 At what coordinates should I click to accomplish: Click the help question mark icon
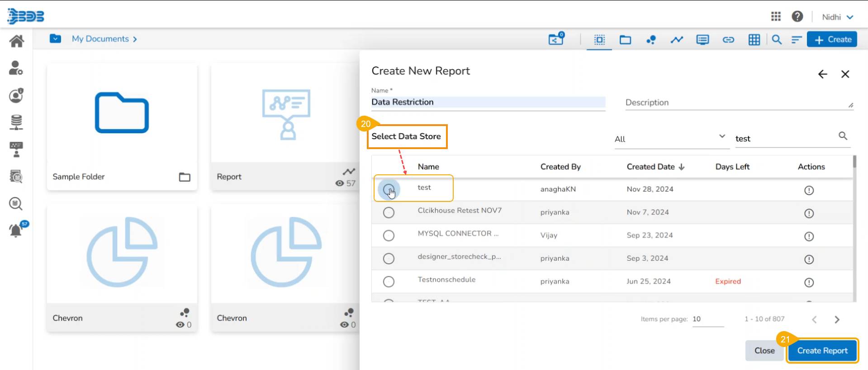(797, 17)
